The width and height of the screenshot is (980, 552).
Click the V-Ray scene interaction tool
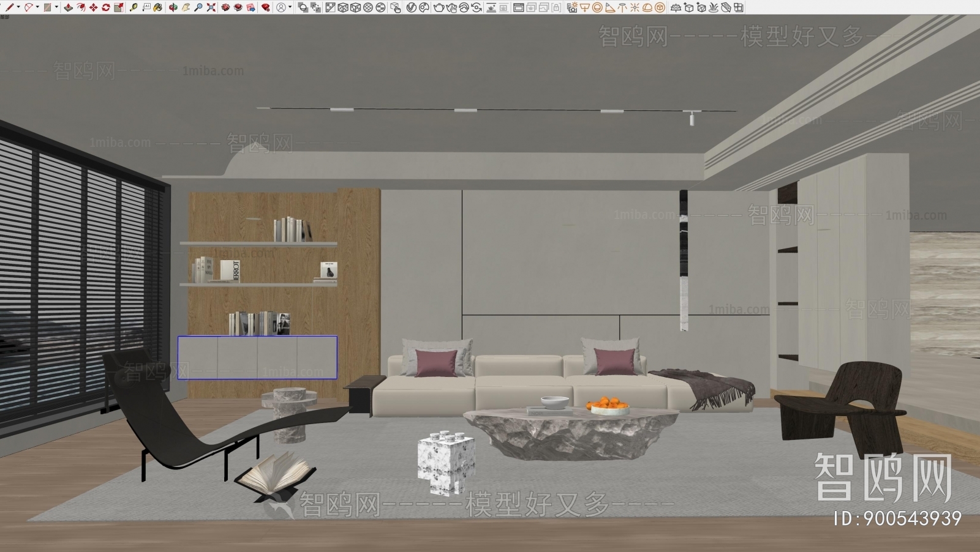[x=396, y=7]
